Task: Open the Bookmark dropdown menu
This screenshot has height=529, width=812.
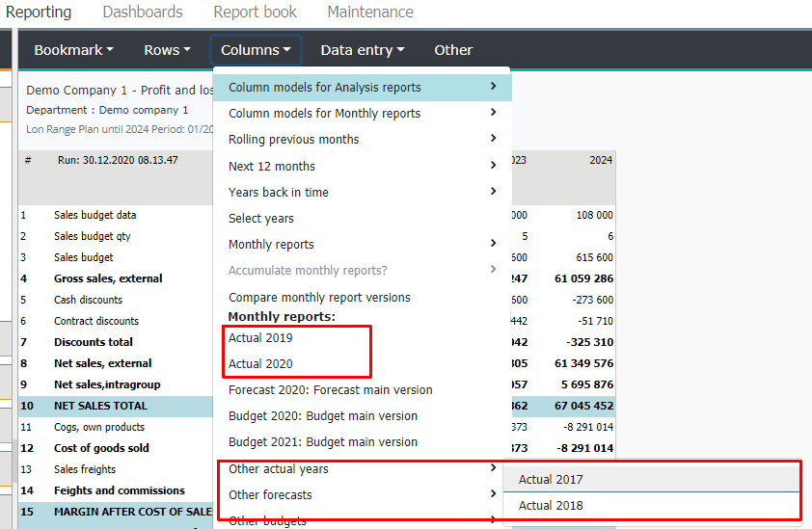Action: coord(73,50)
